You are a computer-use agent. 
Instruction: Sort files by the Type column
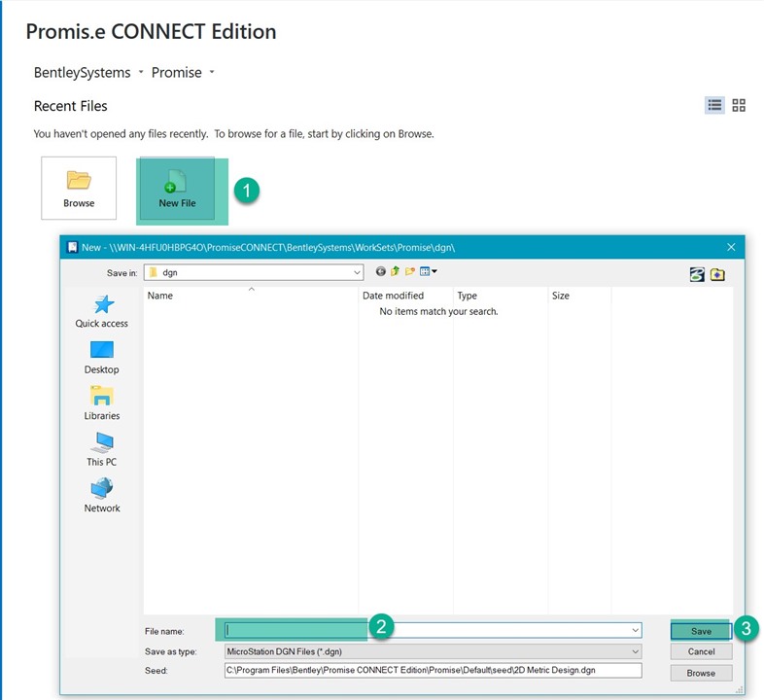(501, 296)
